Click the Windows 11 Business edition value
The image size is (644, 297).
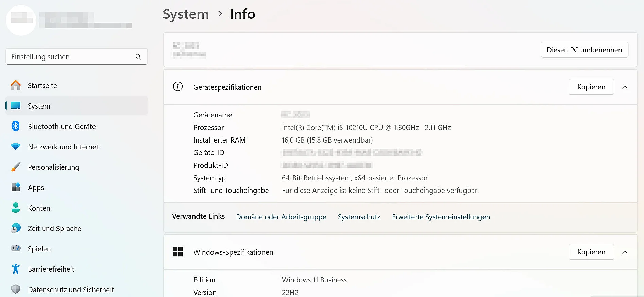click(314, 280)
